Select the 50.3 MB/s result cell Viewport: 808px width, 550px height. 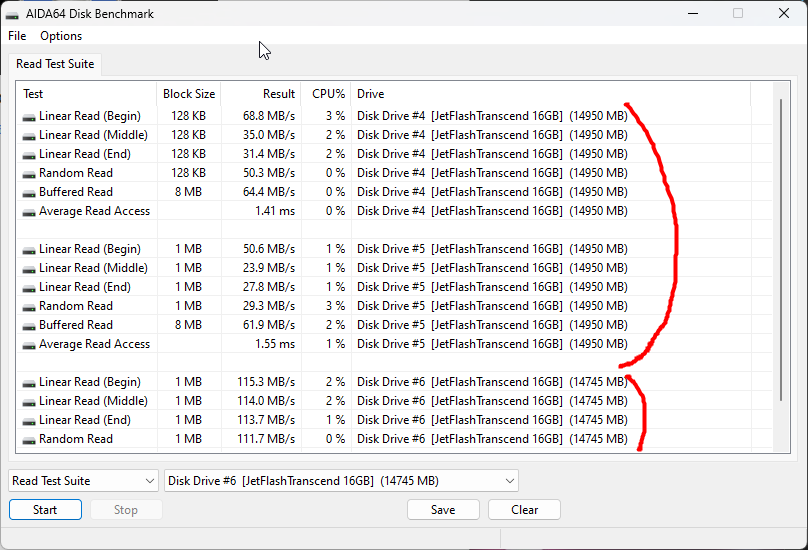tap(268, 173)
